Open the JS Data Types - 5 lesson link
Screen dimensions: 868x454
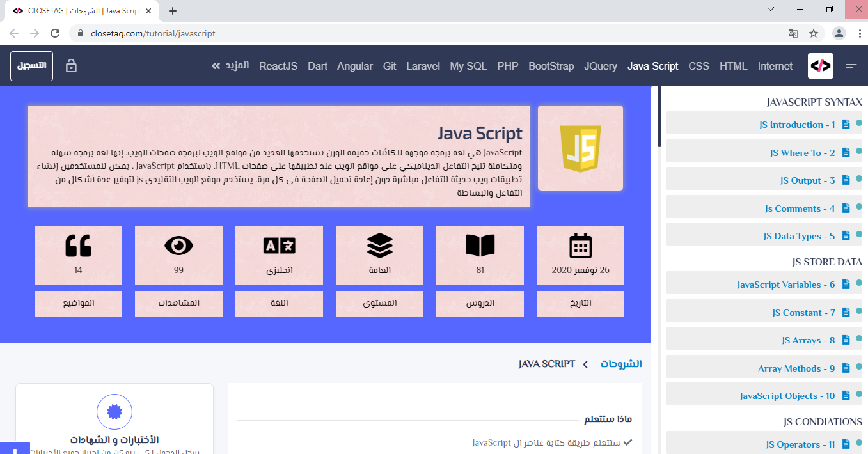(x=800, y=236)
